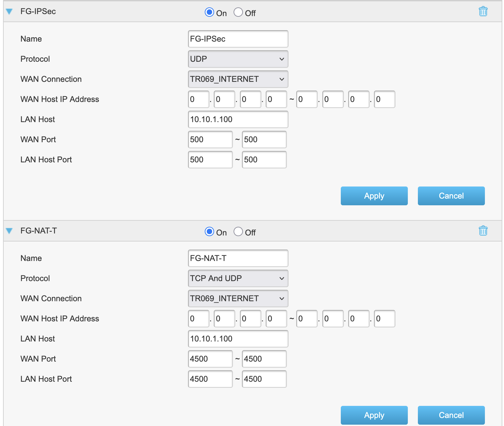Screen dimensions: 504x426
Task: Apply the FG-NAT-T settings
Action: [x=374, y=415]
